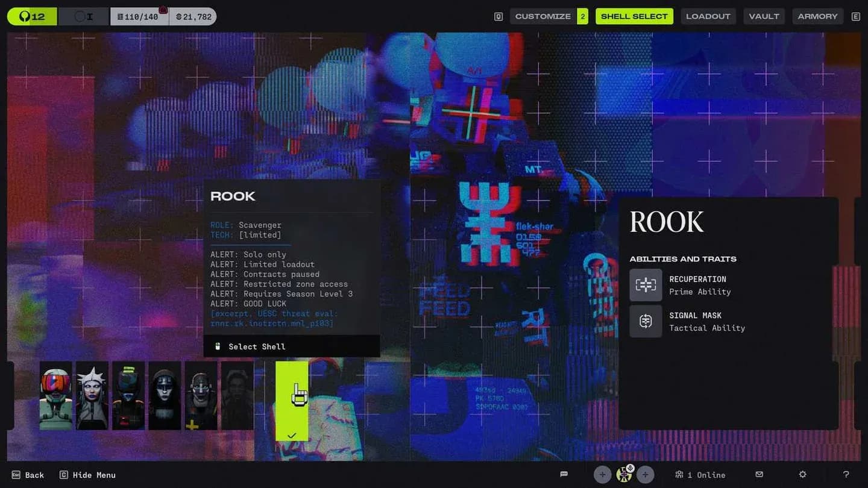Click the Q key navigation icon
868x488 pixels.
498,16
